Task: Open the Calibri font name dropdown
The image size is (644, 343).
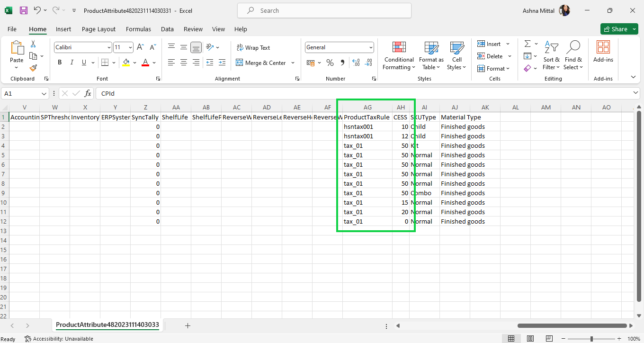Action: coord(108,47)
